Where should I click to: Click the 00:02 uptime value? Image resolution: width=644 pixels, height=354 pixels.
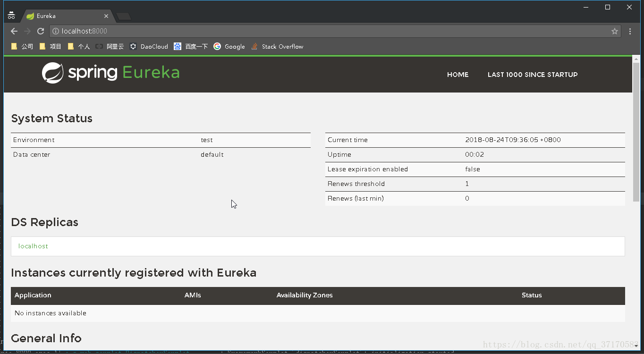point(475,154)
